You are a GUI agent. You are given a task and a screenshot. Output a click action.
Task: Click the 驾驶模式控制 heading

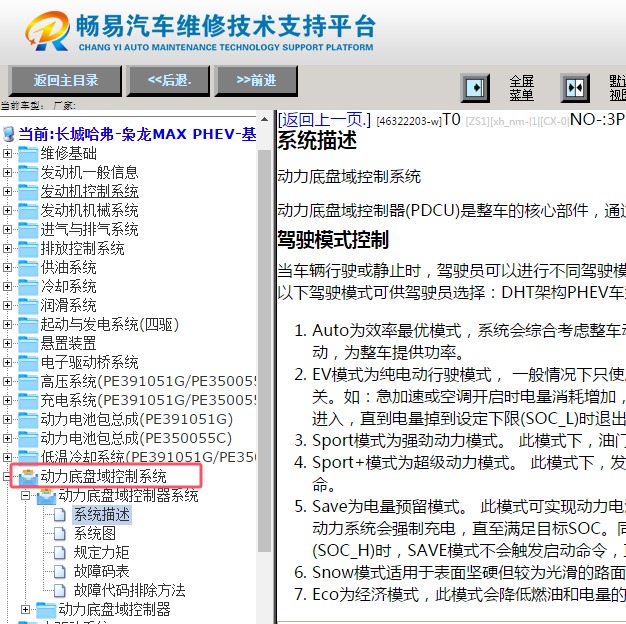pos(333,240)
